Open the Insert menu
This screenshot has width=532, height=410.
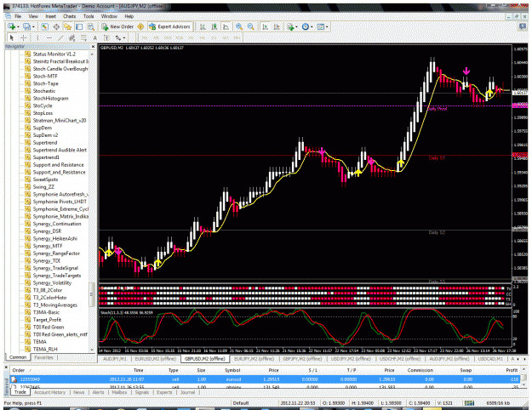click(51, 16)
